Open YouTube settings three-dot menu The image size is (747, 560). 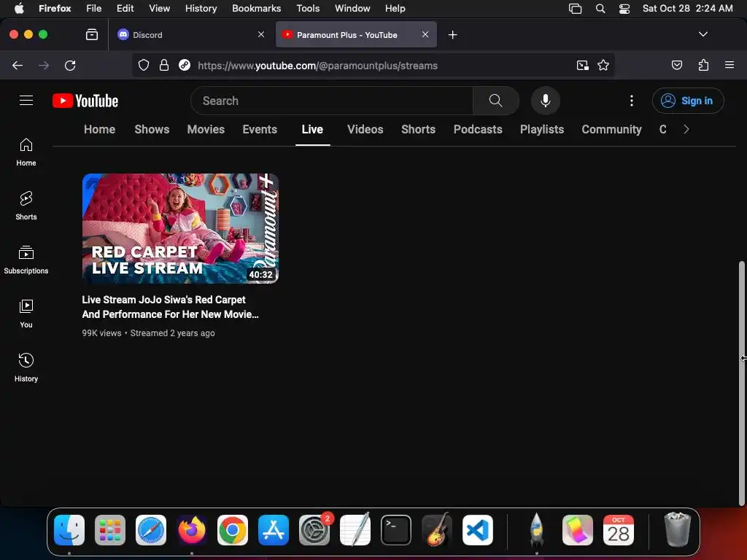631,101
